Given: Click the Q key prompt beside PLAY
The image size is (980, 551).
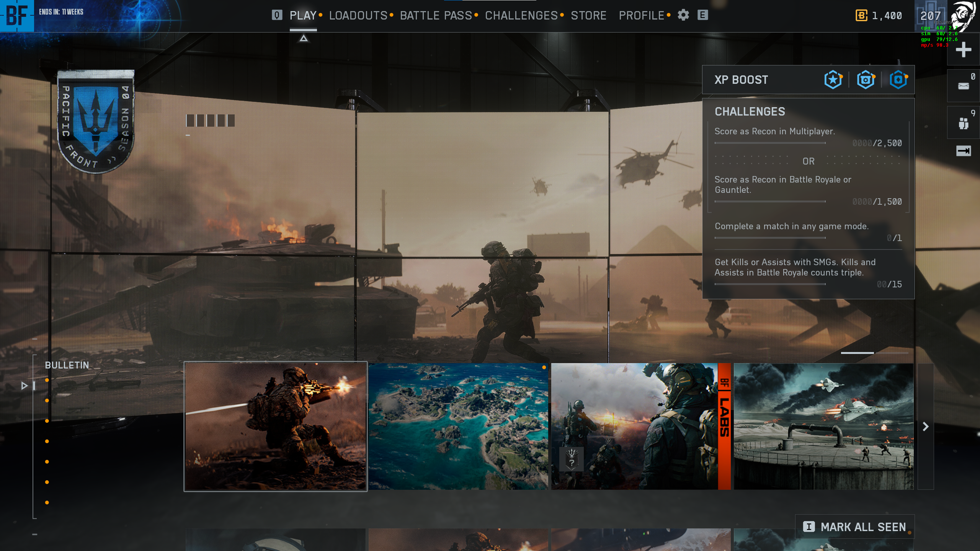Looking at the screenshot, I should [x=277, y=15].
